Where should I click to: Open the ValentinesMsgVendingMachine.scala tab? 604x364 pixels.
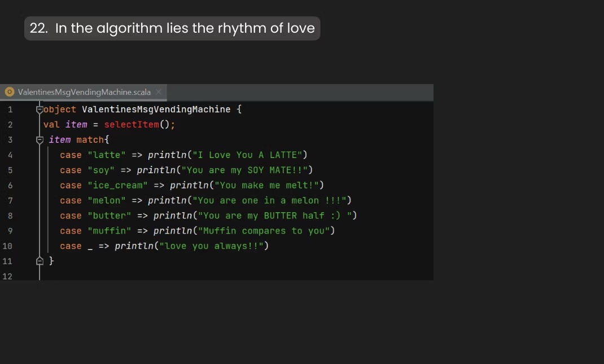point(84,92)
